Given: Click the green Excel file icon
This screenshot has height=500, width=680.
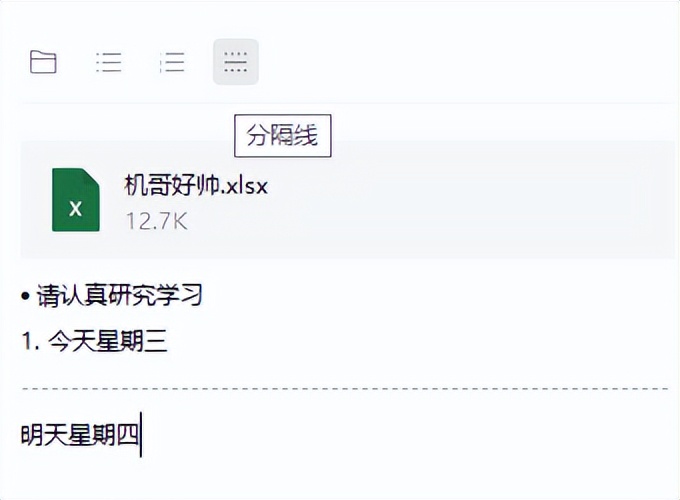Looking at the screenshot, I should tap(76, 199).
